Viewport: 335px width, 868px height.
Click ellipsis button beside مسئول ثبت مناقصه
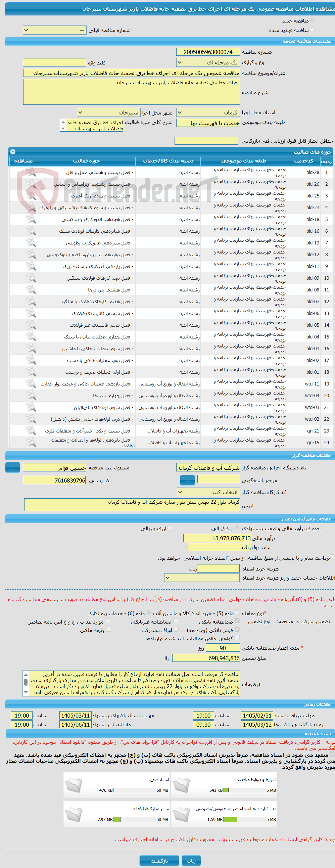tap(12, 468)
